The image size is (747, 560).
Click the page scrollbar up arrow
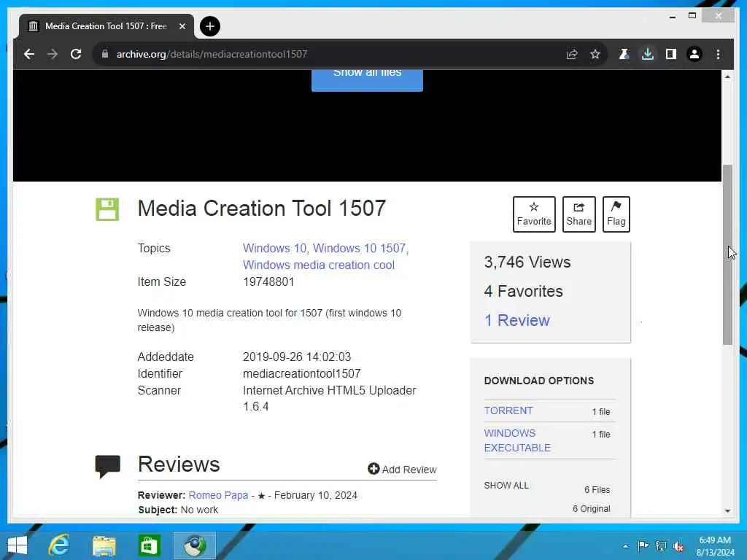pos(727,76)
